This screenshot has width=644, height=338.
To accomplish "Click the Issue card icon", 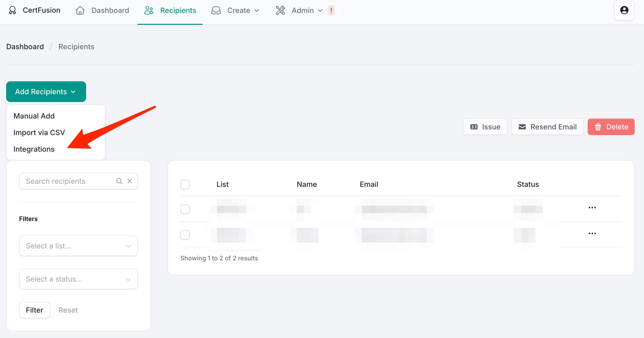I will point(474,127).
